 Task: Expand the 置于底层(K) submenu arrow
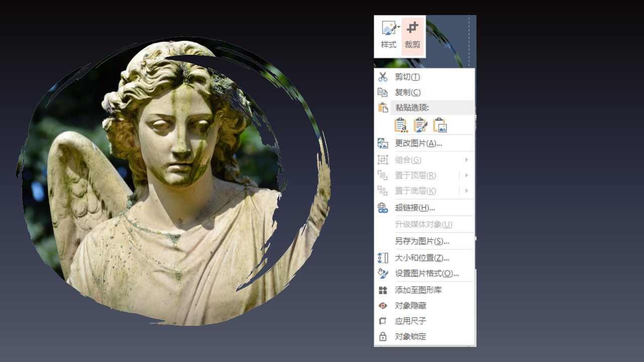pos(467,191)
